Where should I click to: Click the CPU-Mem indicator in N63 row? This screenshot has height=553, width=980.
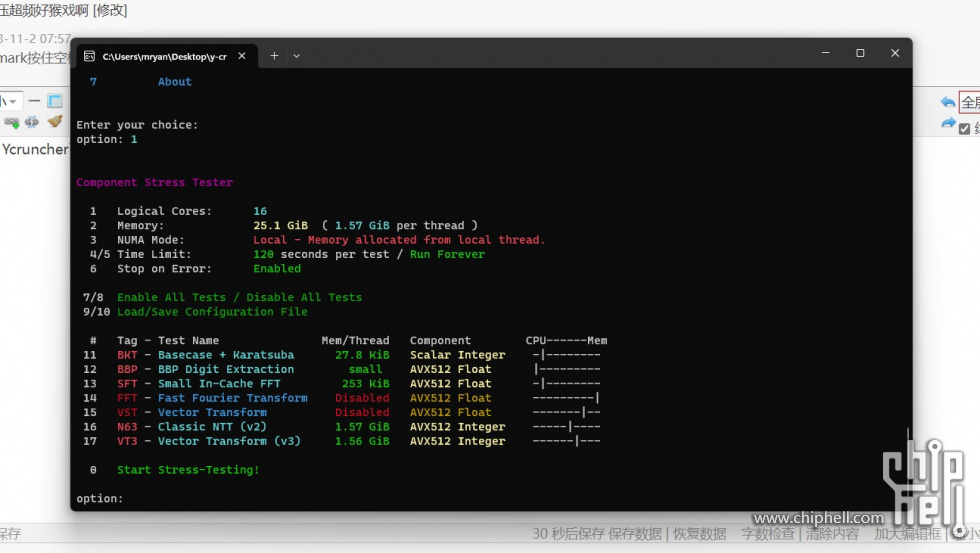566,427
